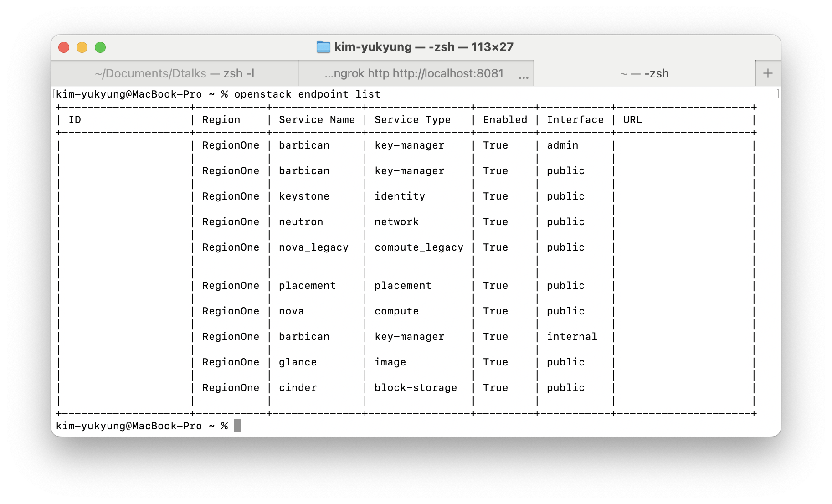Click 'nova' service name in compute row

pyautogui.click(x=291, y=311)
